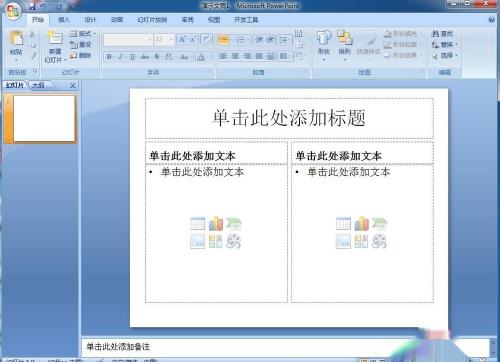Expand the Layout (版式) dropdown
Screen dimensions: 500x362
point(83,34)
